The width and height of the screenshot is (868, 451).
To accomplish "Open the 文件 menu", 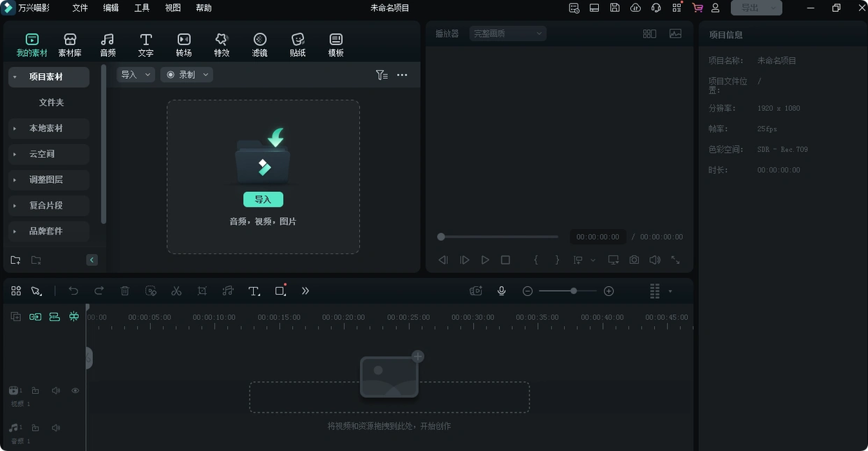I will tap(80, 8).
